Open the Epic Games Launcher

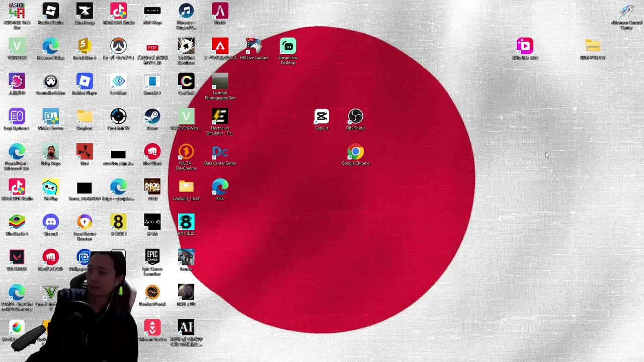(152, 257)
